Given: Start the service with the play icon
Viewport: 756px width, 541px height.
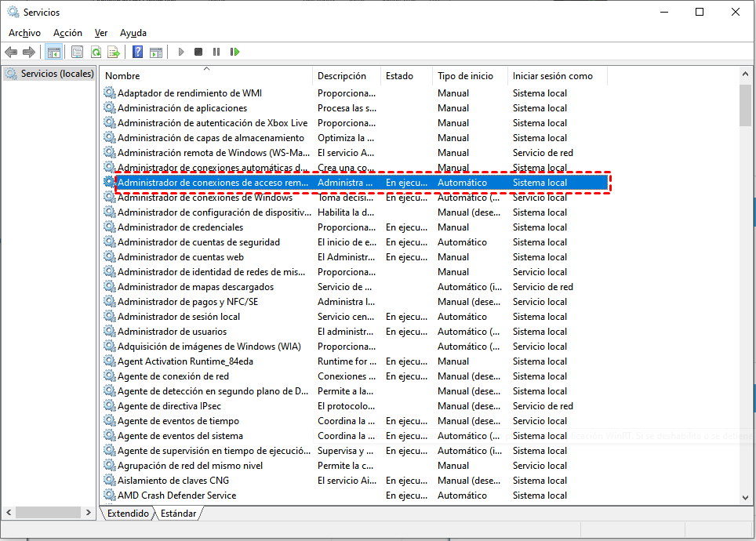Looking at the screenshot, I should pos(181,52).
